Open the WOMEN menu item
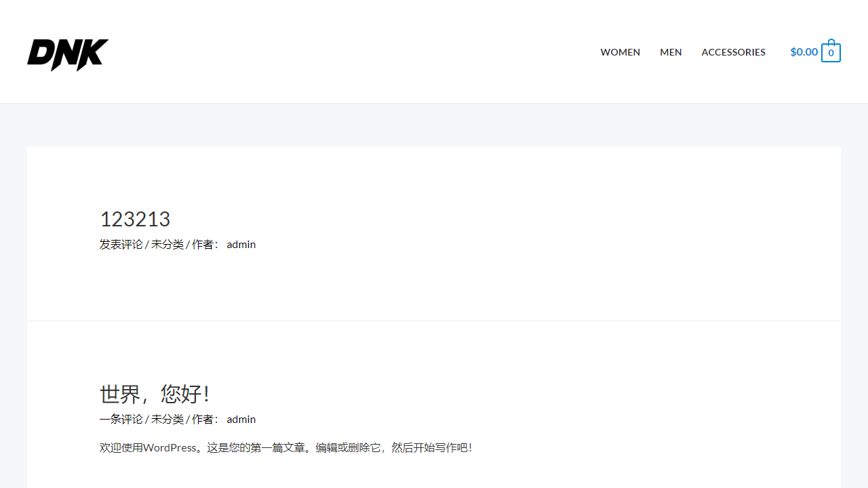This screenshot has width=868, height=488. tap(620, 52)
